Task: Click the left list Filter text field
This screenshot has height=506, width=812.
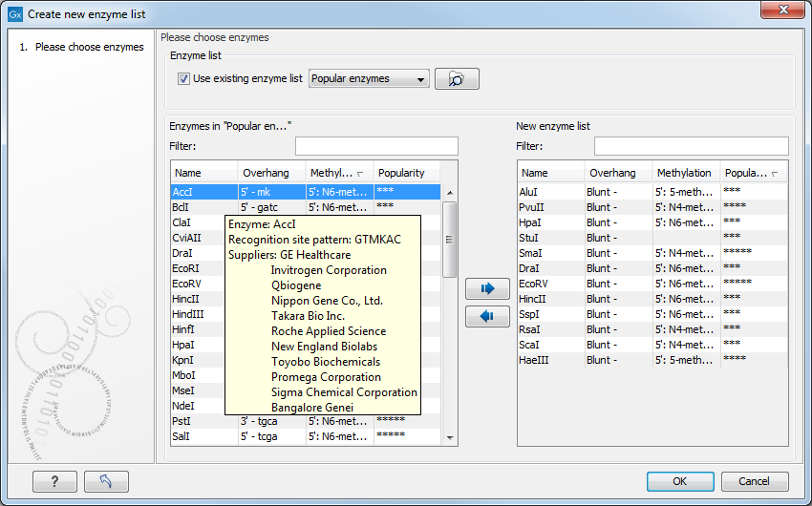Action: click(376, 146)
